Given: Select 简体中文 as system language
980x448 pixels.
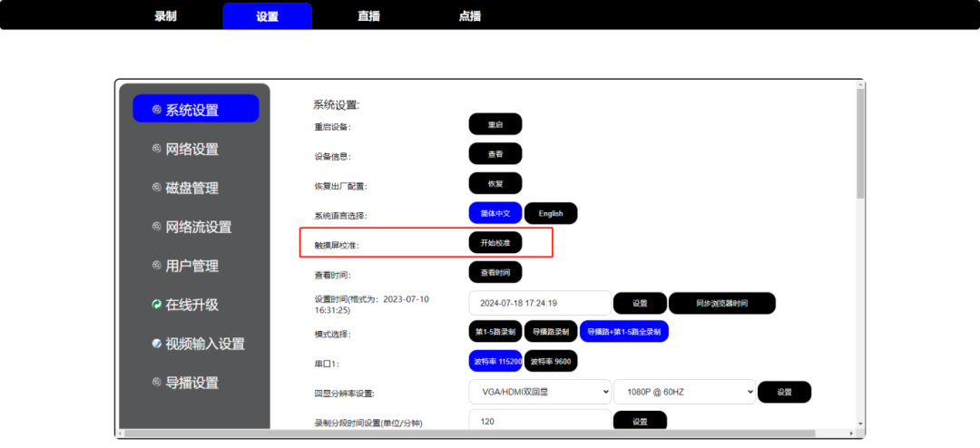Looking at the screenshot, I should (495, 213).
